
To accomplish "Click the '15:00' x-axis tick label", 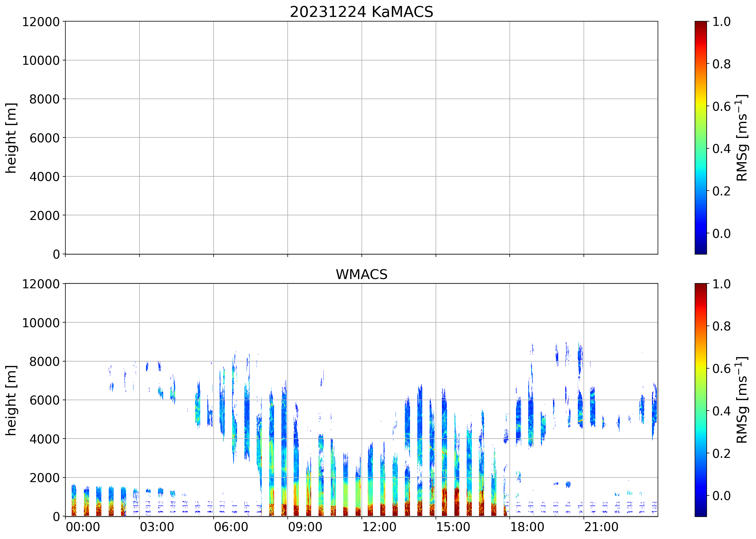I will coord(453,527).
